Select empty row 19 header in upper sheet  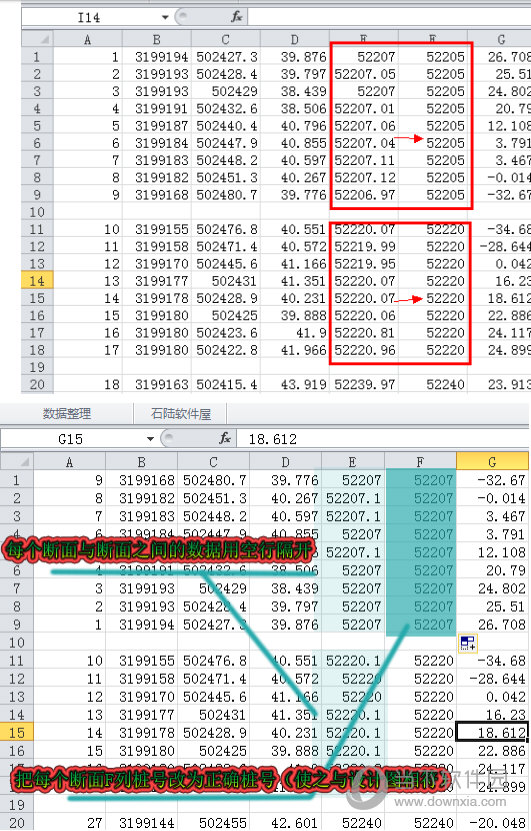click(38, 367)
